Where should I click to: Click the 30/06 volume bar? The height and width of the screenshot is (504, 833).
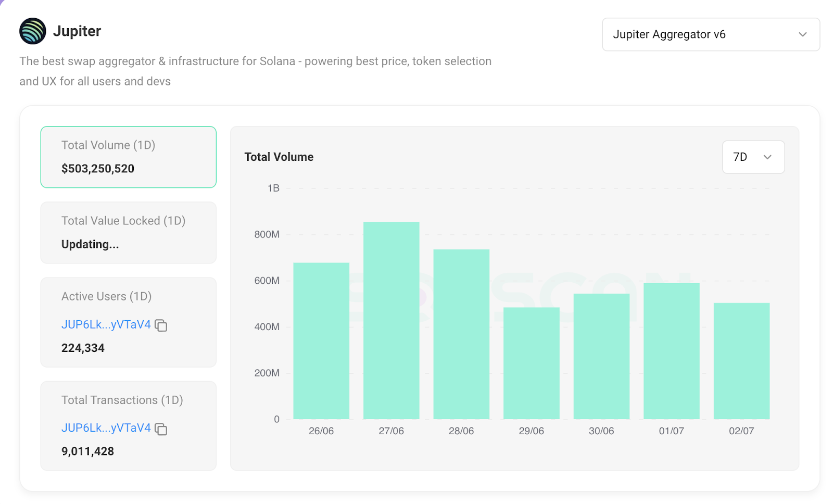[601, 357]
